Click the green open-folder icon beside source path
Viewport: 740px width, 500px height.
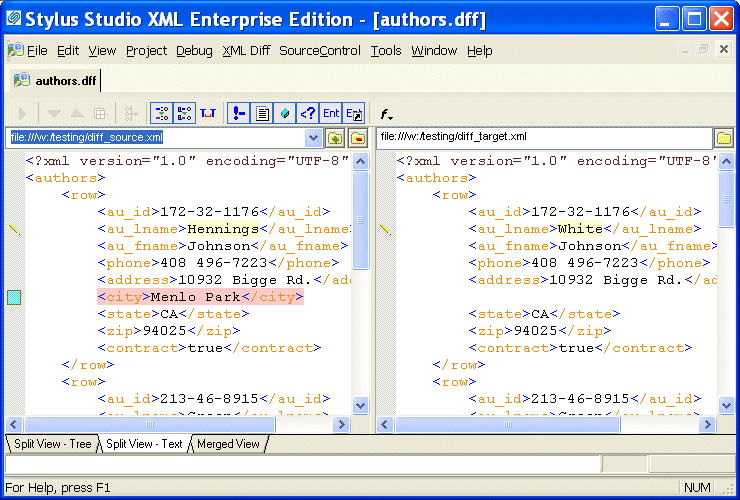(335, 137)
